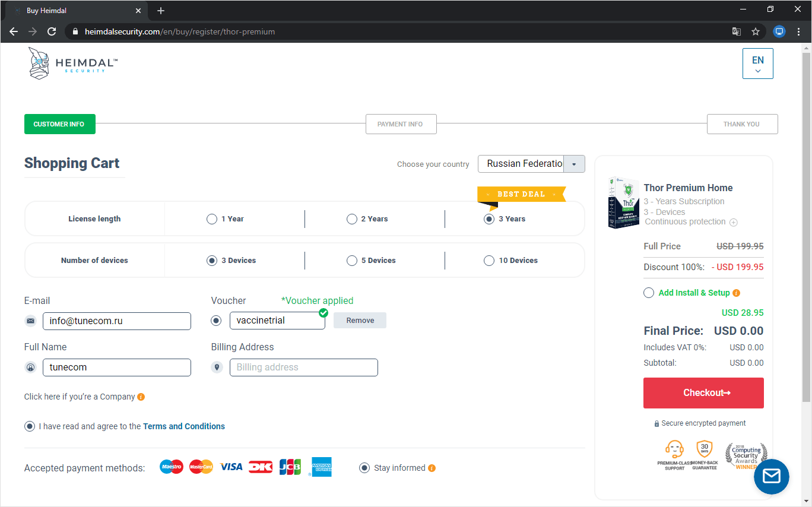Click the person icon beside Full Name field

31,367
